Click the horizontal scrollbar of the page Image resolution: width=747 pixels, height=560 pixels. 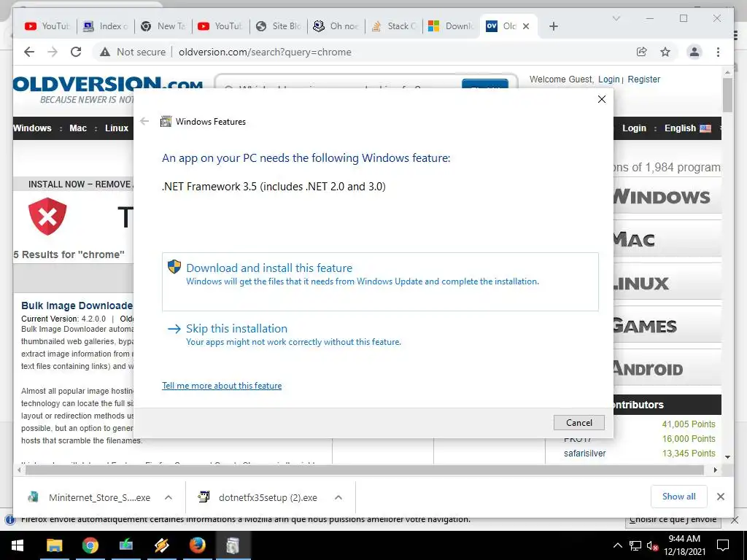(x=365, y=470)
